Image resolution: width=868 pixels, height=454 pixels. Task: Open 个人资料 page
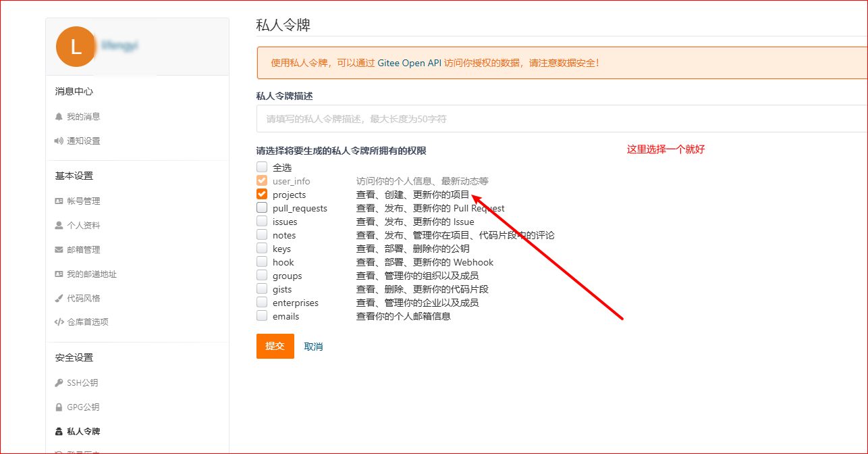(83, 226)
